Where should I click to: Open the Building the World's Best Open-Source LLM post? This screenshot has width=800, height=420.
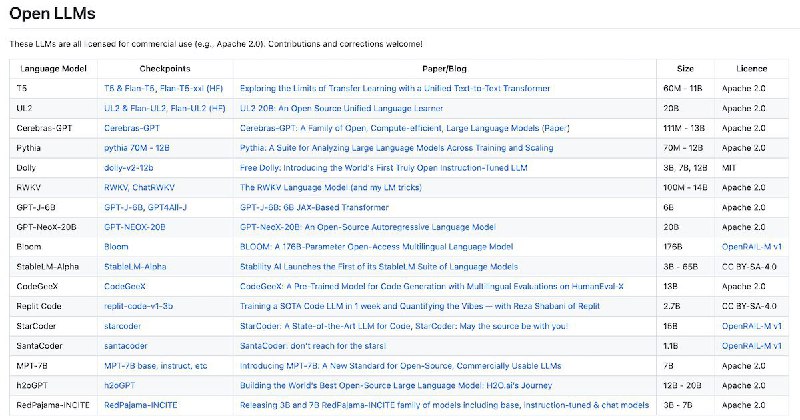pyautogui.click(x=396, y=385)
